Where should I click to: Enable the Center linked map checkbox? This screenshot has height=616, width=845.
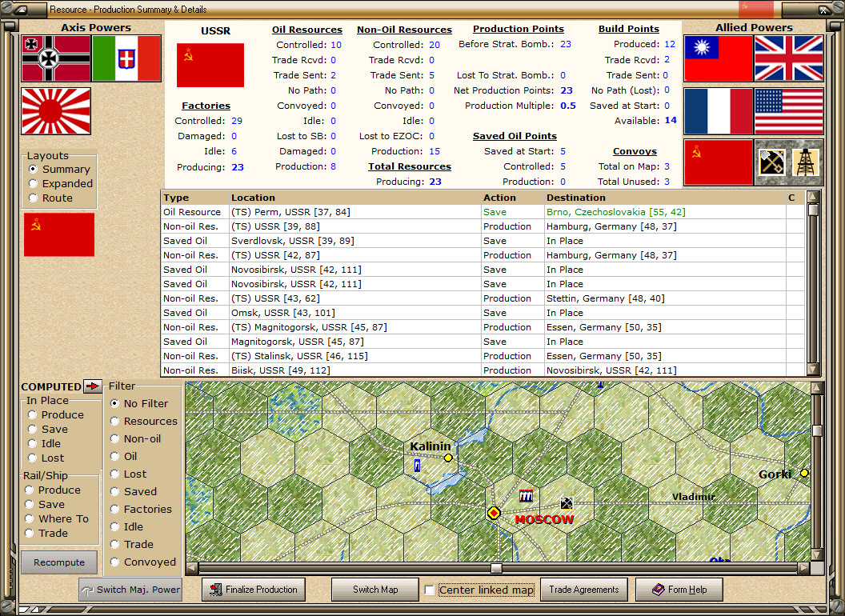point(430,590)
